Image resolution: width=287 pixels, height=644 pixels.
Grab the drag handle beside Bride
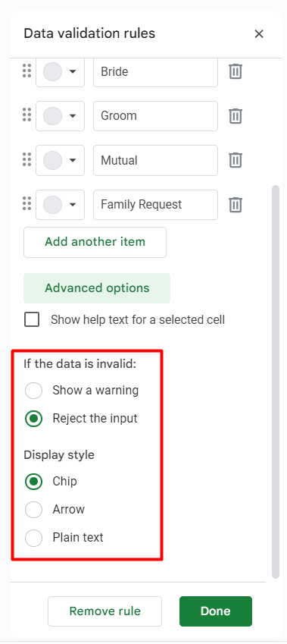(27, 71)
